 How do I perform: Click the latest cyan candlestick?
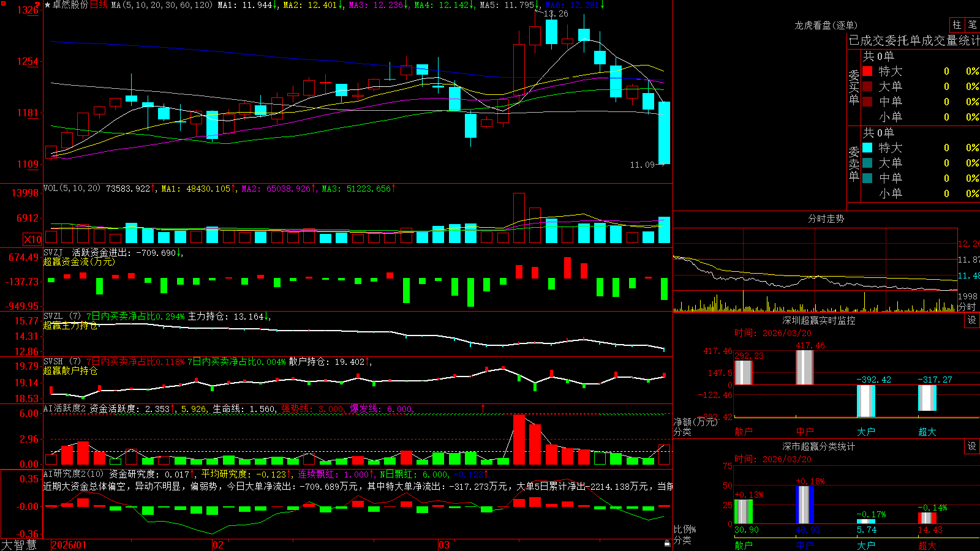click(664, 133)
